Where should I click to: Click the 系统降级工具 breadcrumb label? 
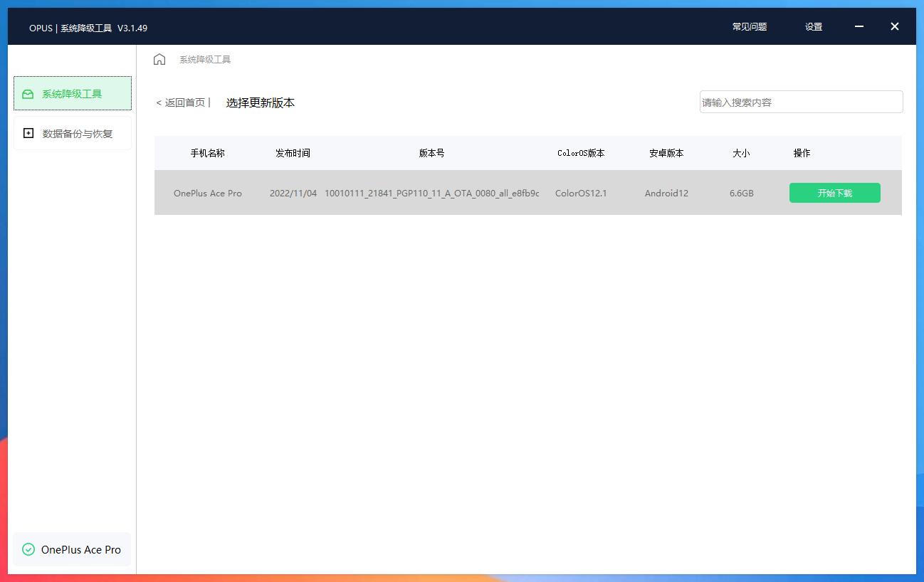click(x=205, y=59)
